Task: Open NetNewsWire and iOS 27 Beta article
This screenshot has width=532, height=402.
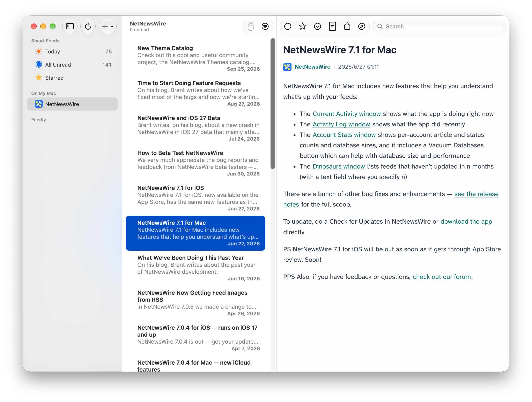Action: [195, 128]
